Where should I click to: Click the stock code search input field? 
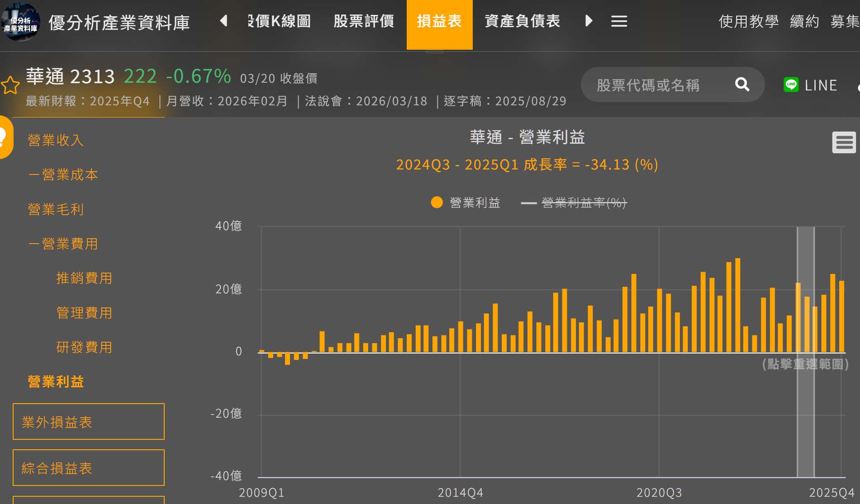coord(656,85)
